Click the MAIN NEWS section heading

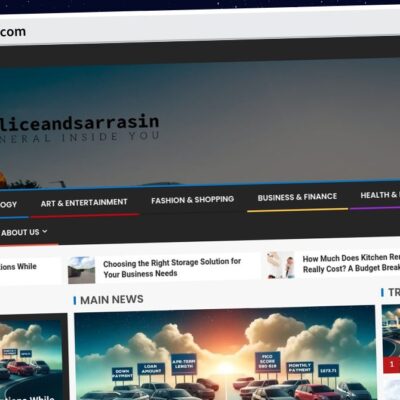pyautogui.click(x=112, y=300)
